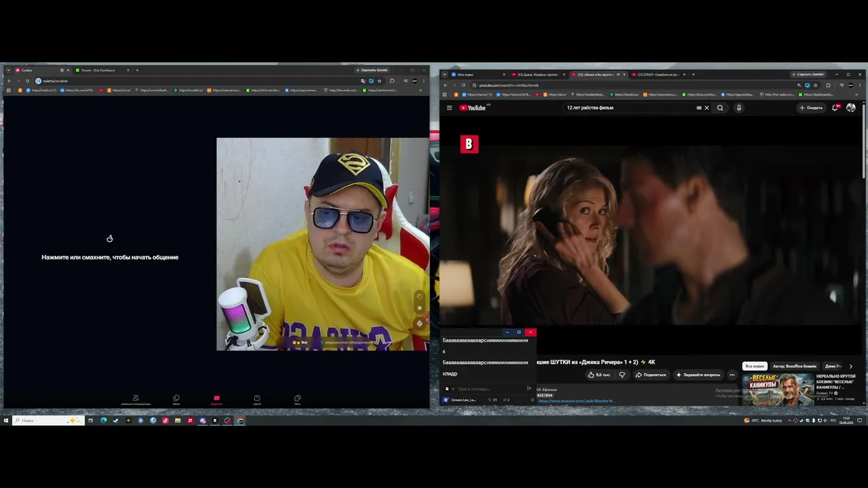
Task: Open new tab in YouTube window
Action: tap(693, 75)
